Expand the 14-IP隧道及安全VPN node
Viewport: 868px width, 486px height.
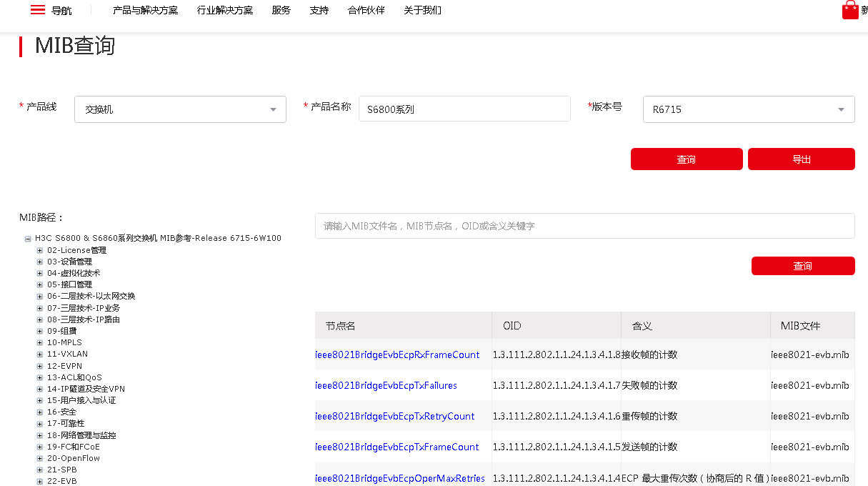click(x=40, y=389)
